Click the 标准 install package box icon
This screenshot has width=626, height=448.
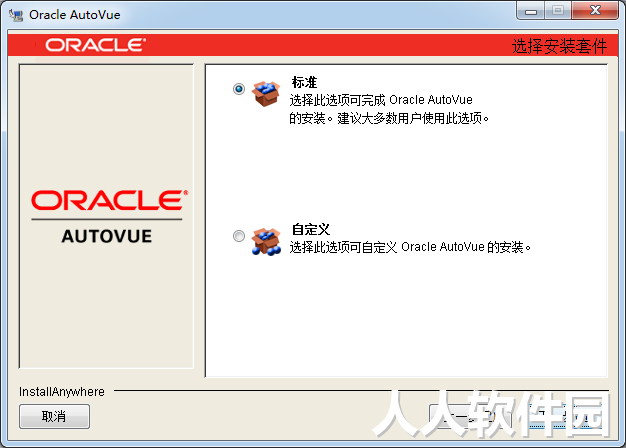266,94
